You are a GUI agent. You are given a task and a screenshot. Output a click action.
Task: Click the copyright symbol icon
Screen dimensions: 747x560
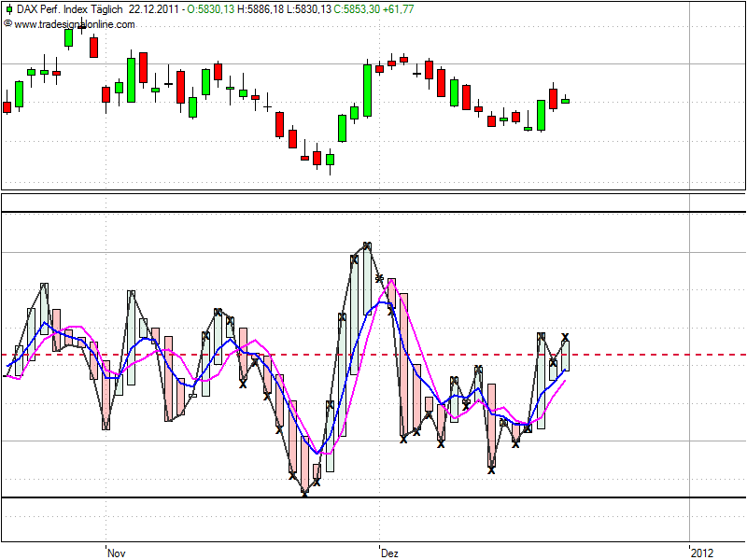[7, 23]
